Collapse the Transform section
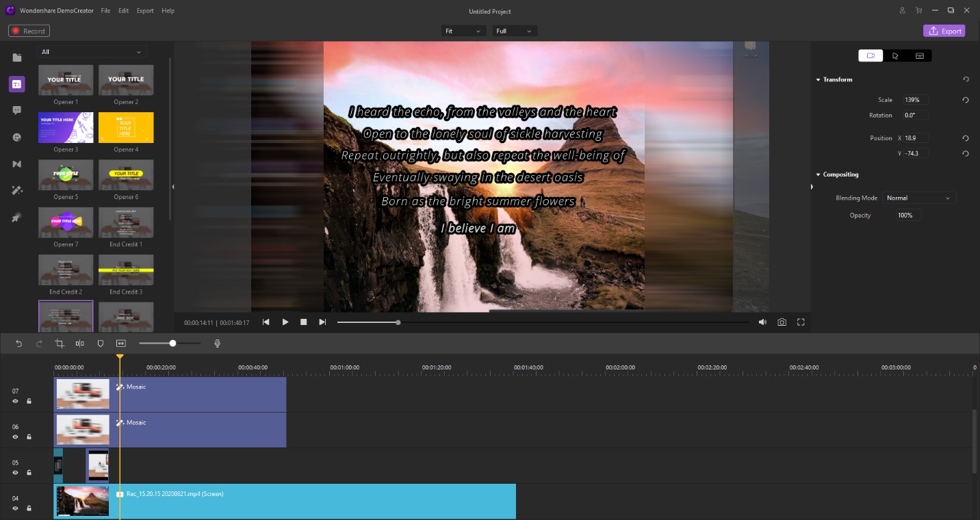 [818, 80]
